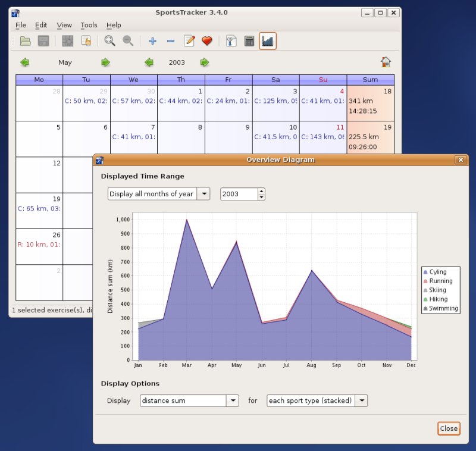This screenshot has height=451, width=476.
Task: Click the edit entry pencil icon
Action: coord(189,40)
